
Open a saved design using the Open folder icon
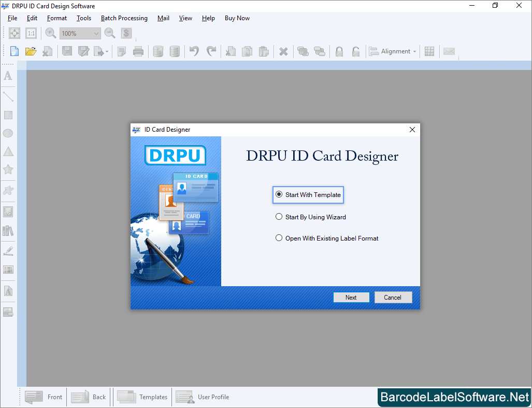point(31,51)
